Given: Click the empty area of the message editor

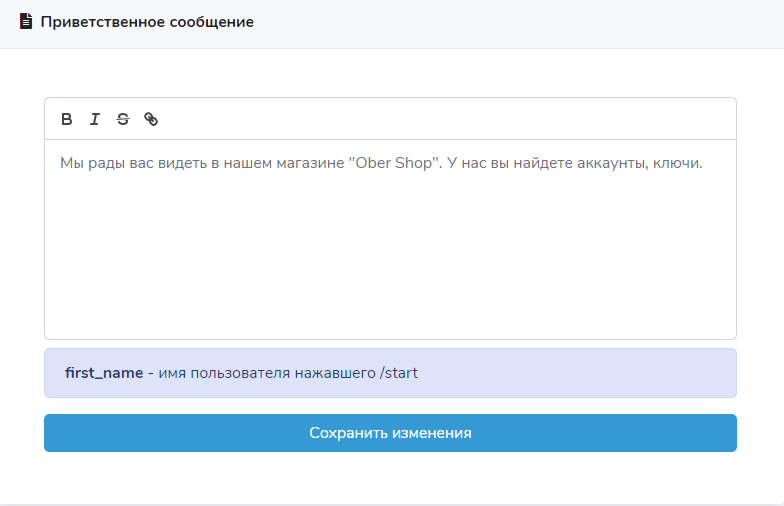Looking at the screenshot, I should point(390,260).
